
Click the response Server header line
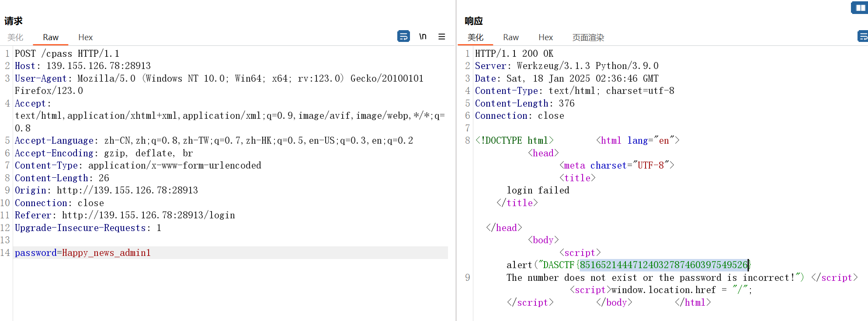[x=567, y=66]
